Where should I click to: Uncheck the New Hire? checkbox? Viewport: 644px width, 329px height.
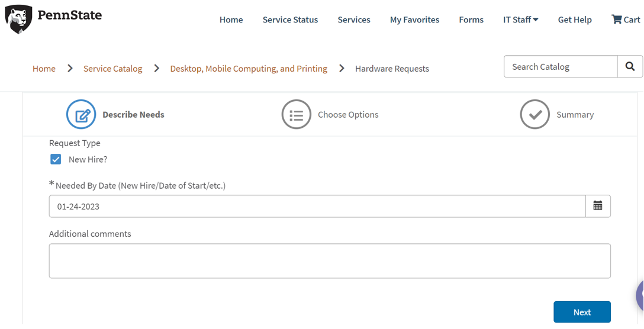56,159
